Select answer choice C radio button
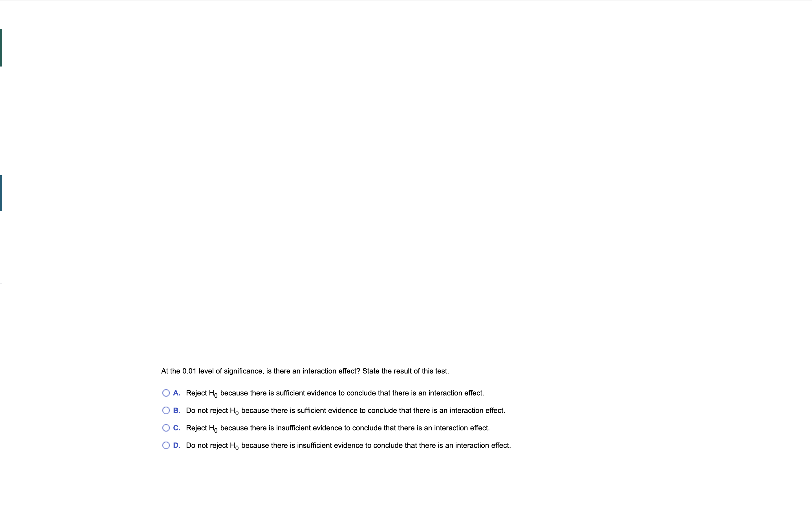 tap(166, 428)
